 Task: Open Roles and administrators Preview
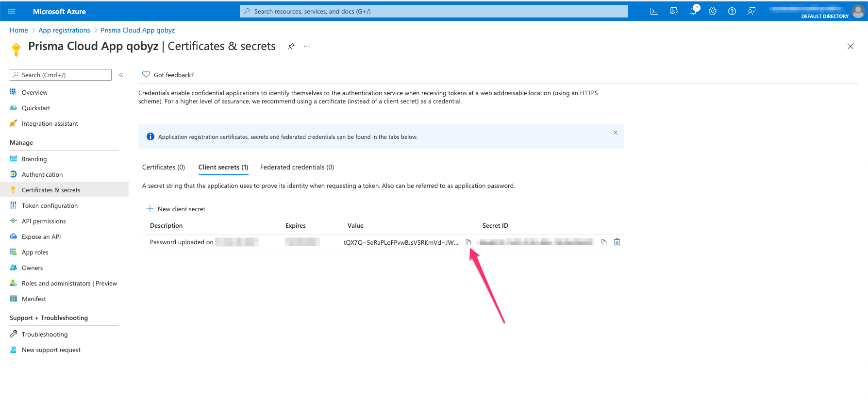tap(69, 283)
